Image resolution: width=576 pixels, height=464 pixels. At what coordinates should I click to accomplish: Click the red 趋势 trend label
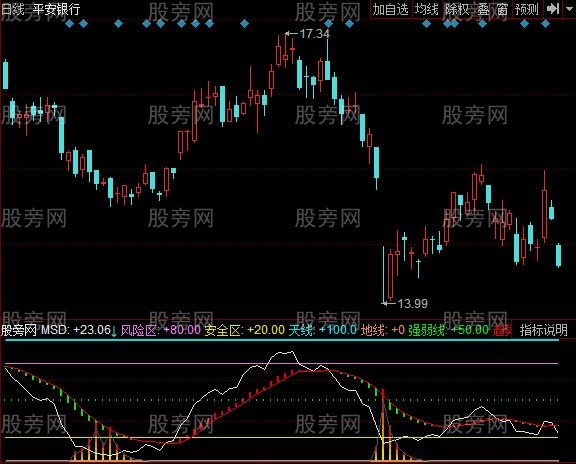tap(502, 330)
